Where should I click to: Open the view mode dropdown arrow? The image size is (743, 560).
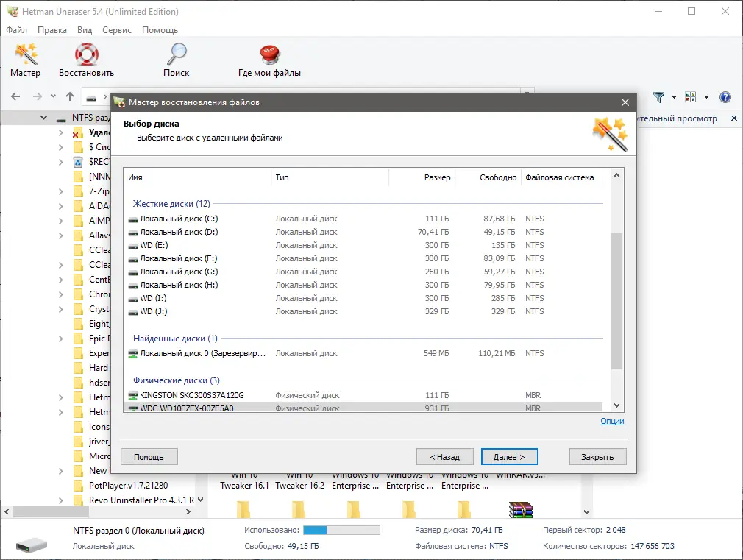(706, 97)
